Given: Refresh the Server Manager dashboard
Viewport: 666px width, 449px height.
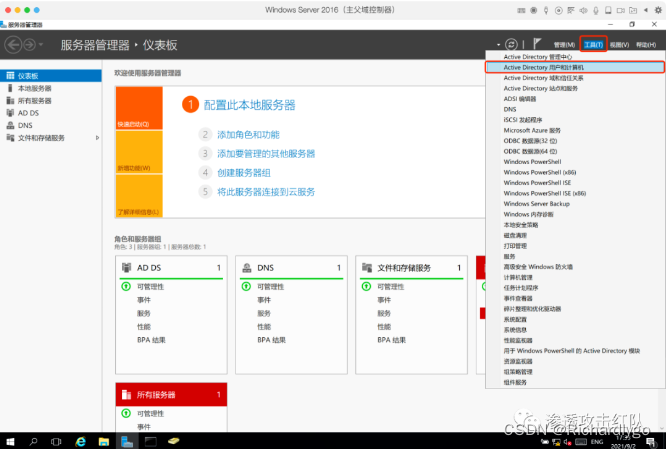Looking at the screenshot, I should pyautogui.click(x=511, y=44).
